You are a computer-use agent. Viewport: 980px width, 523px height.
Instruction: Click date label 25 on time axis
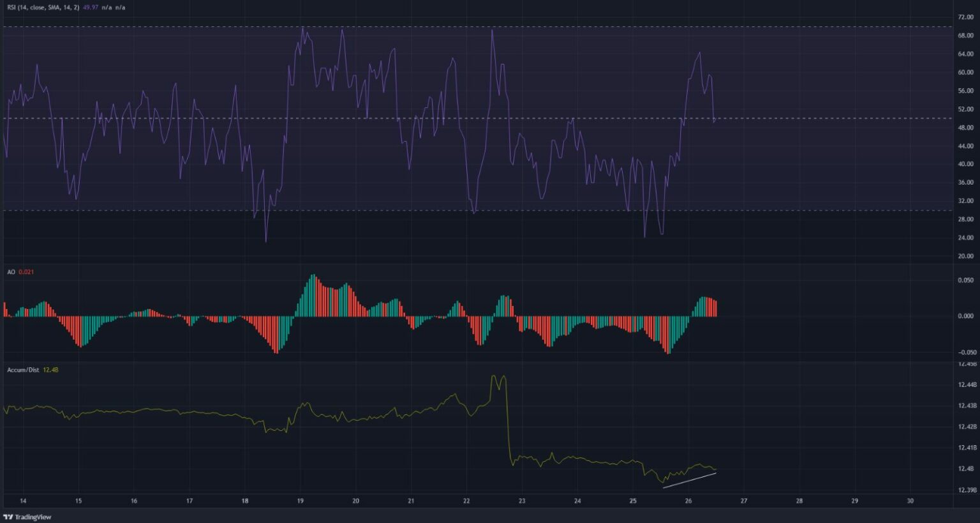coord(633,501)
